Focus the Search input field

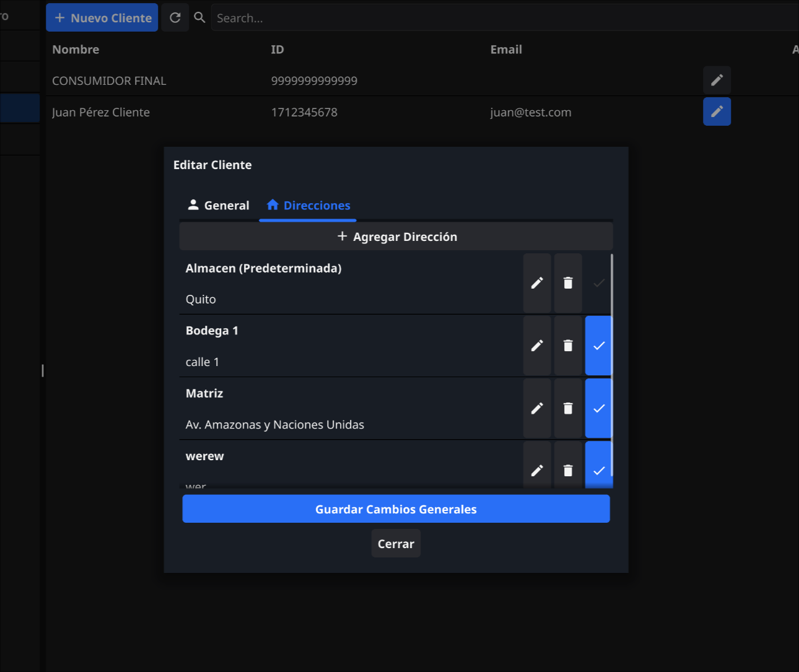(496, 18)
